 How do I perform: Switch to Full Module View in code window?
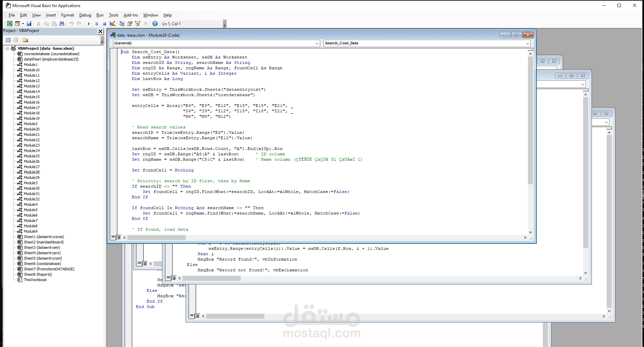pos(119,237)
